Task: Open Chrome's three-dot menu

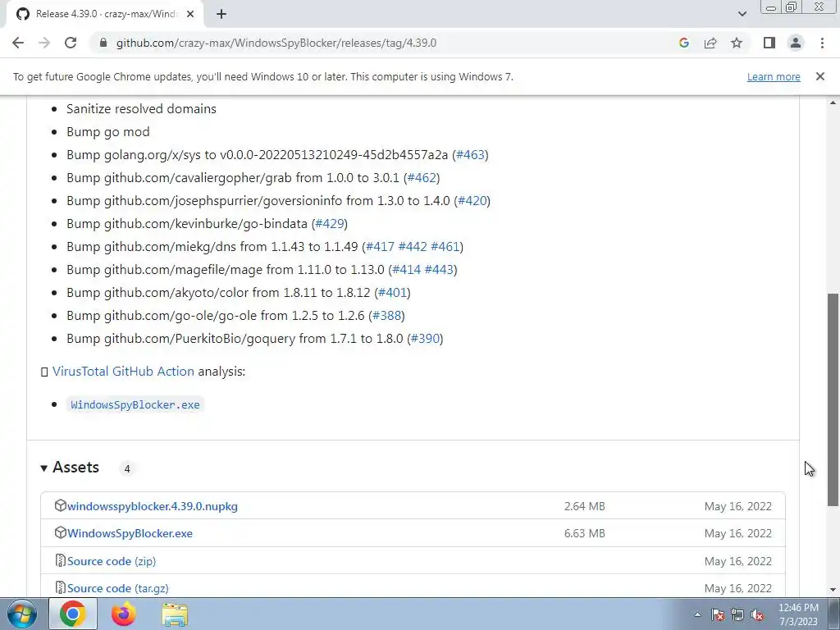Action: coord(822,43)
